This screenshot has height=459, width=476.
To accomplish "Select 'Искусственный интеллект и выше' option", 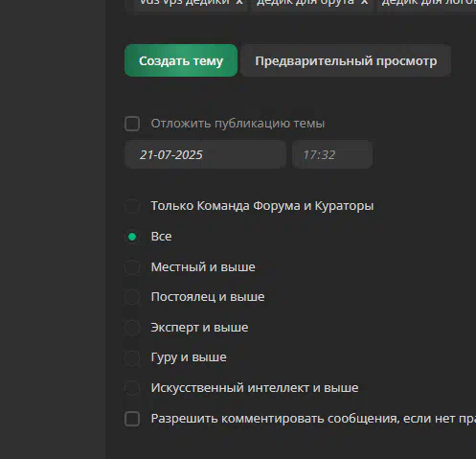I will (x=132, y=388).
